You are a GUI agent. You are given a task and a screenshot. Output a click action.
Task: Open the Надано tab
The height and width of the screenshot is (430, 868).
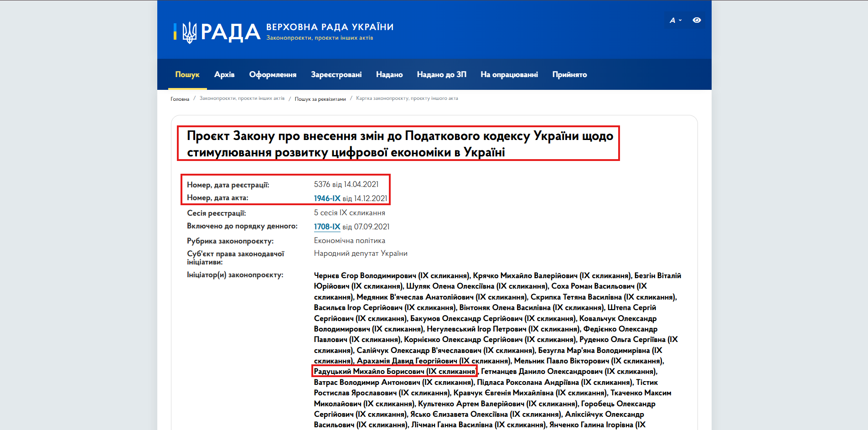coord(389,74)
